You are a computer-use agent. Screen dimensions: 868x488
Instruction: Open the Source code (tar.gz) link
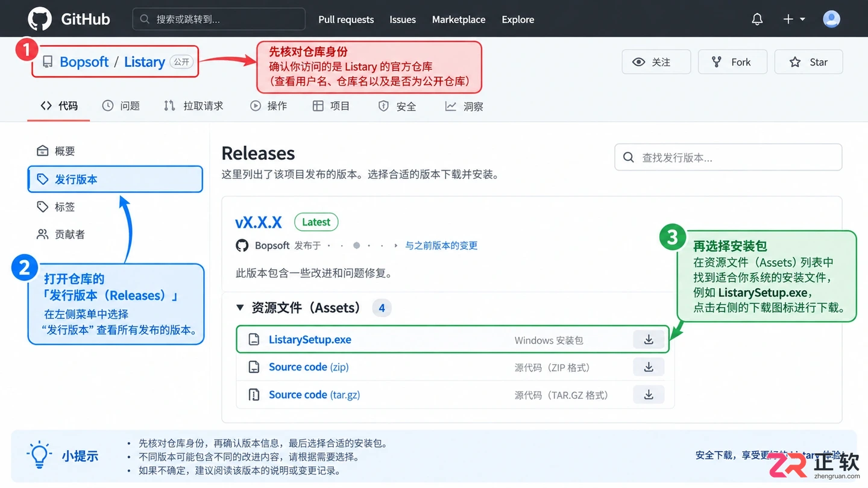click(x=314, y=395)
